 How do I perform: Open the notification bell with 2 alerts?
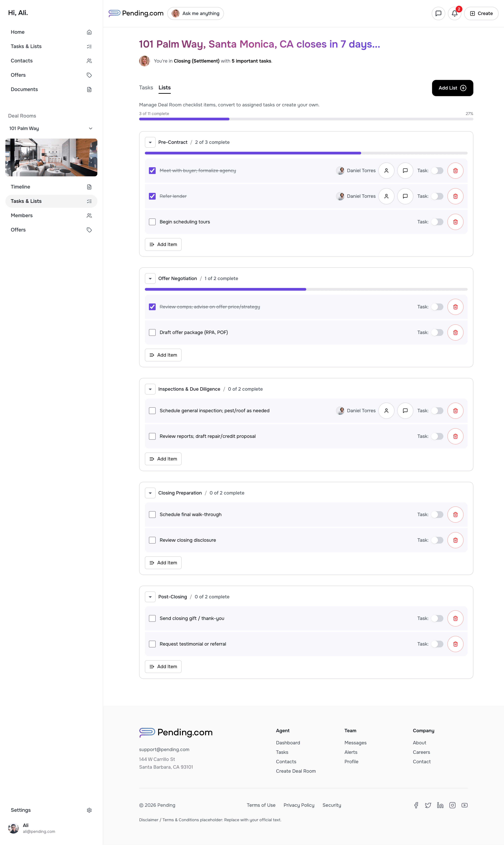pos(455,14)
